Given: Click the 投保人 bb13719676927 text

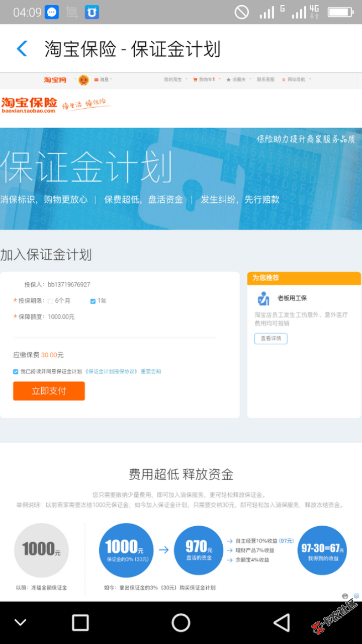Looking at the screenshot, I should pyautogui.click(x=57, y=284).
